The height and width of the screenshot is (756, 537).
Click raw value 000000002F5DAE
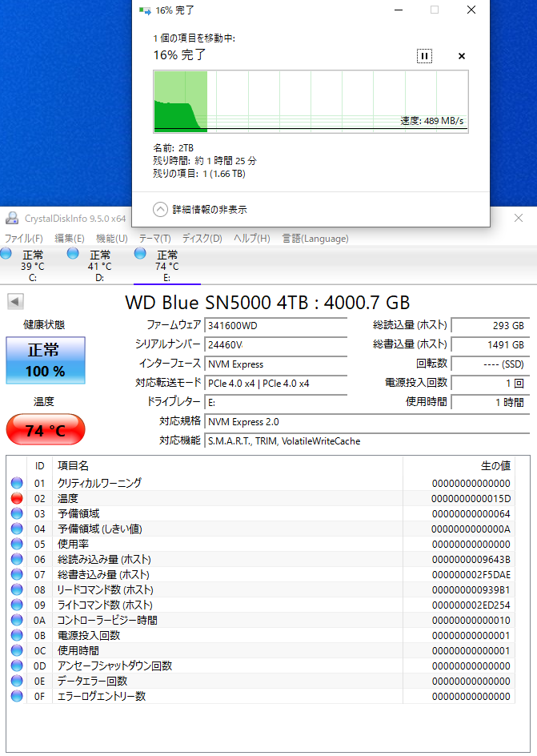coord(471,575)
